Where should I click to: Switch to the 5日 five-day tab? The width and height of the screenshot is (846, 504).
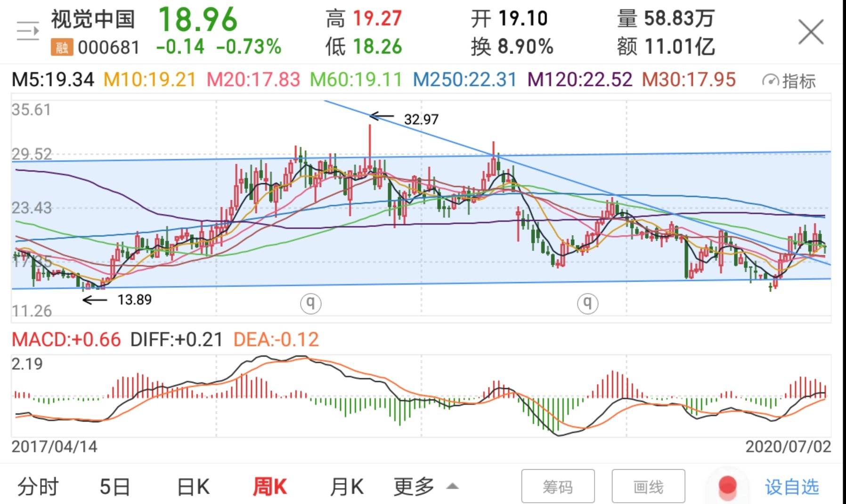pyautogui.click(x=114, y=487)
